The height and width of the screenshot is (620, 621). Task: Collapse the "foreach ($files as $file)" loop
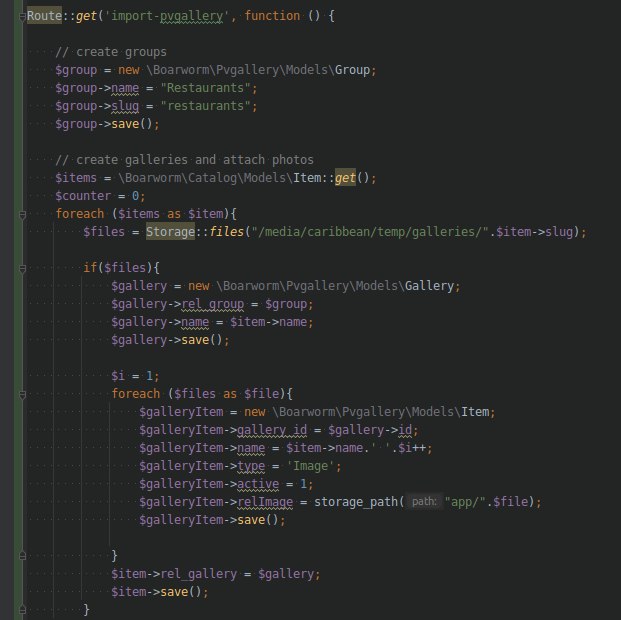pyautogui.click(x=23, y=395)
